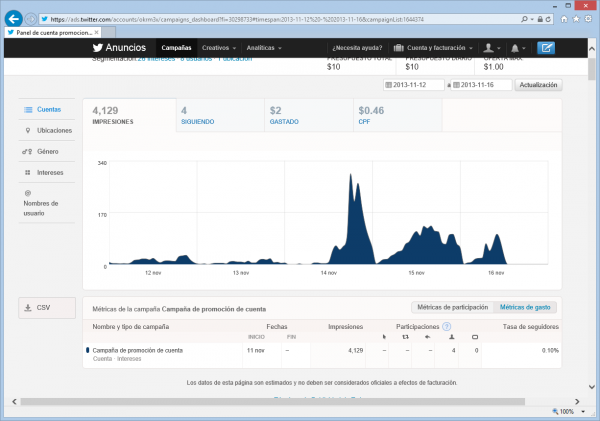Expand Cuenta y facturación dropdown
The image size is (600, 421).
pyautogui.click(x=433, y=48)
